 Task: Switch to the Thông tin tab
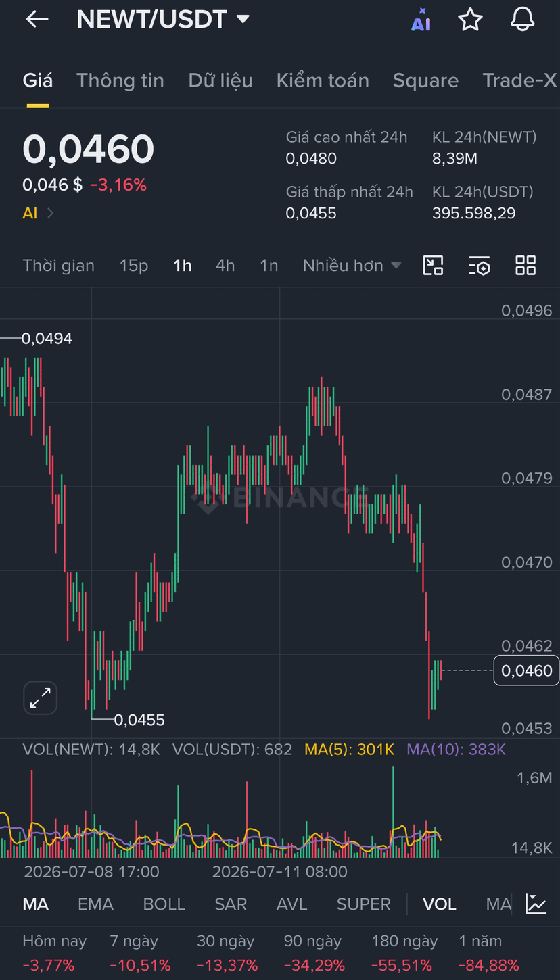coord(120,80)
